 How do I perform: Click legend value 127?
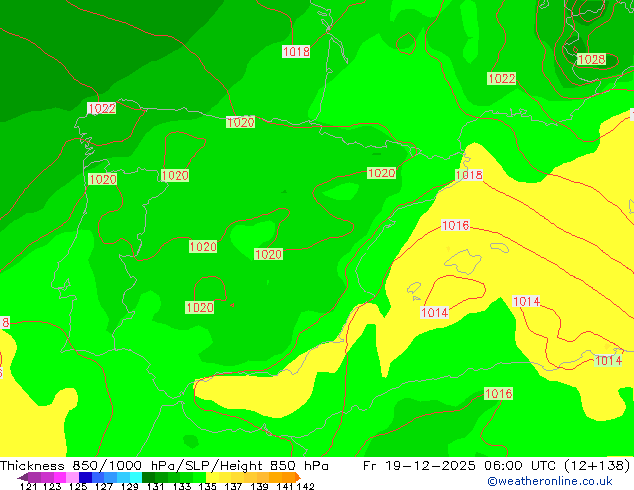pyautogui.click(x=104, y=486)
